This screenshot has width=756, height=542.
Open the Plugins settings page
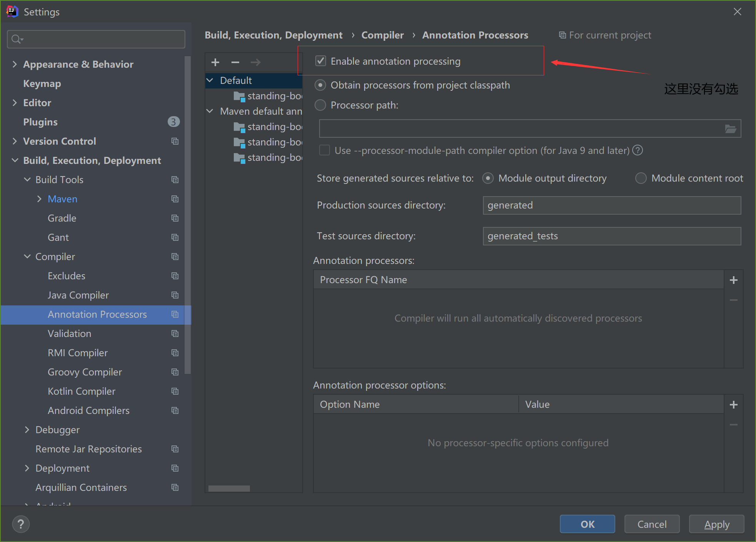[x=40, y=122]
